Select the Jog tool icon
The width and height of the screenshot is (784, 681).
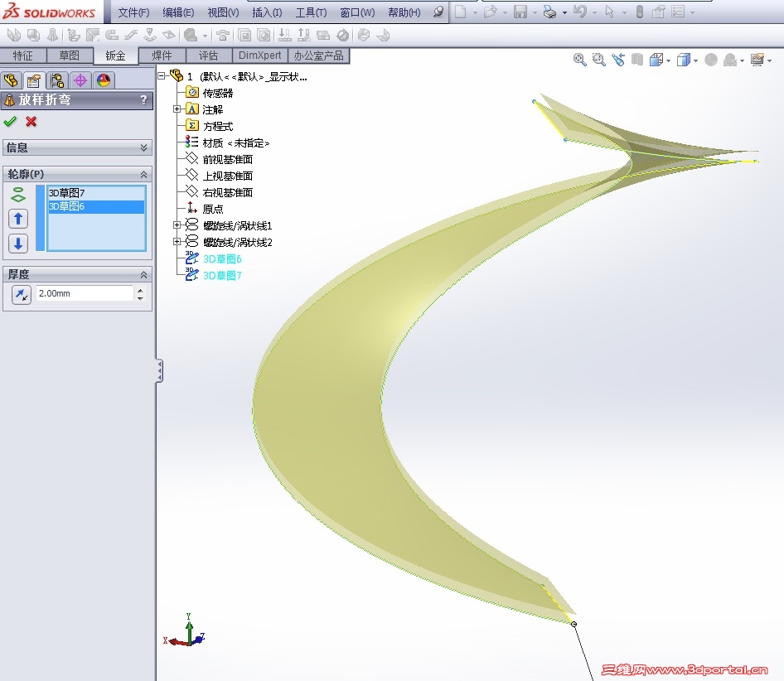pyautogui.click(x=131, y=35)
